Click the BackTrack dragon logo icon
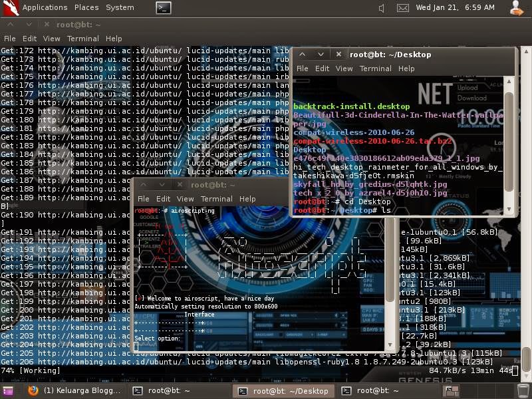This screenshot has height=399, width=532. tap(11, 8)
